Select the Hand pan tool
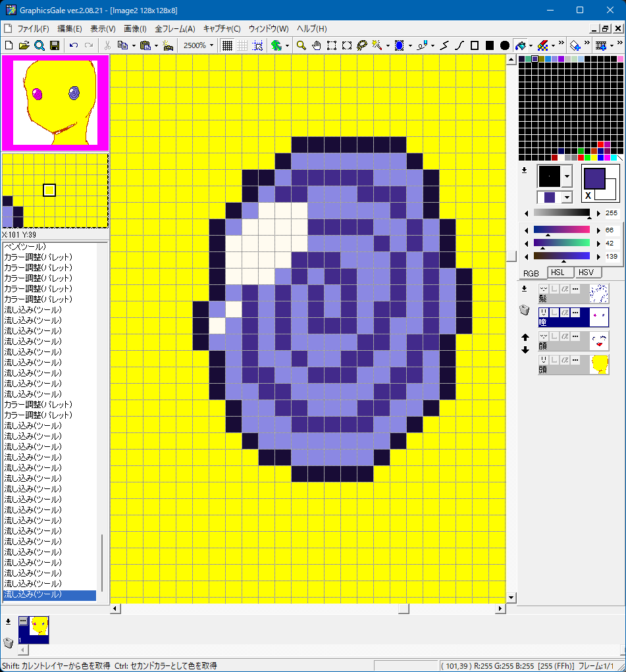 click(317, 45)
